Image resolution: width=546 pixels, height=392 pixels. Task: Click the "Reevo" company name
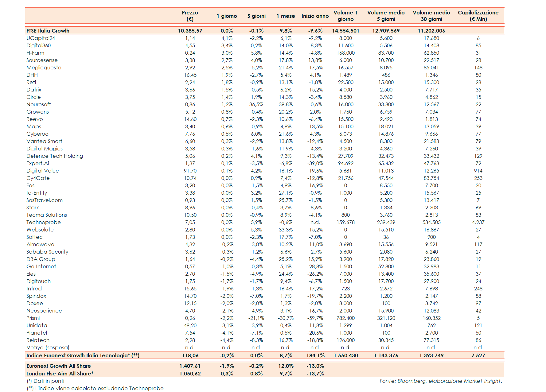35,119
